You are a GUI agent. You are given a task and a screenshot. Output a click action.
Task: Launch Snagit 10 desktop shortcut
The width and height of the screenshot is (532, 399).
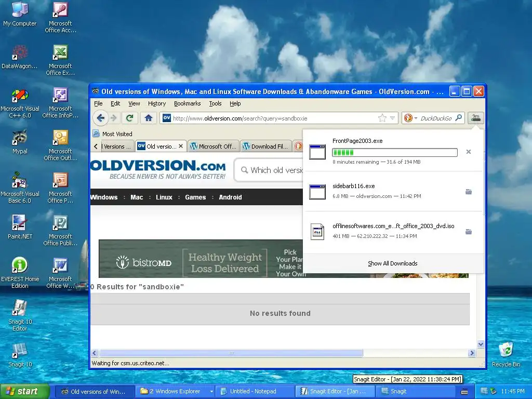click(20, 355)
